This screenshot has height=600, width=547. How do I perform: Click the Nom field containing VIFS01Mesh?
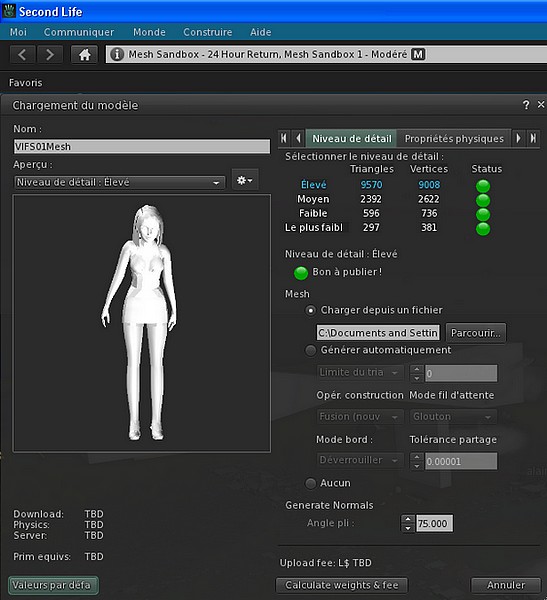pyautogui.click(x=142, y=147)
